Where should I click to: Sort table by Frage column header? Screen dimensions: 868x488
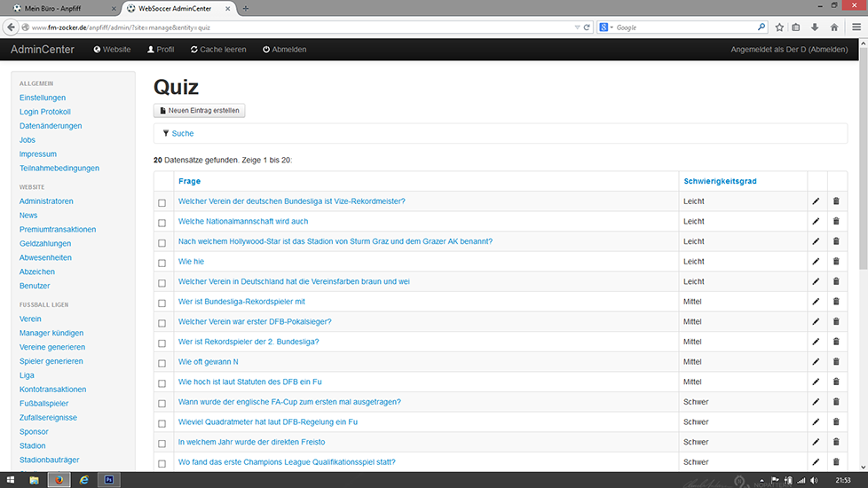pyautogui.click(x=189, y=181)
